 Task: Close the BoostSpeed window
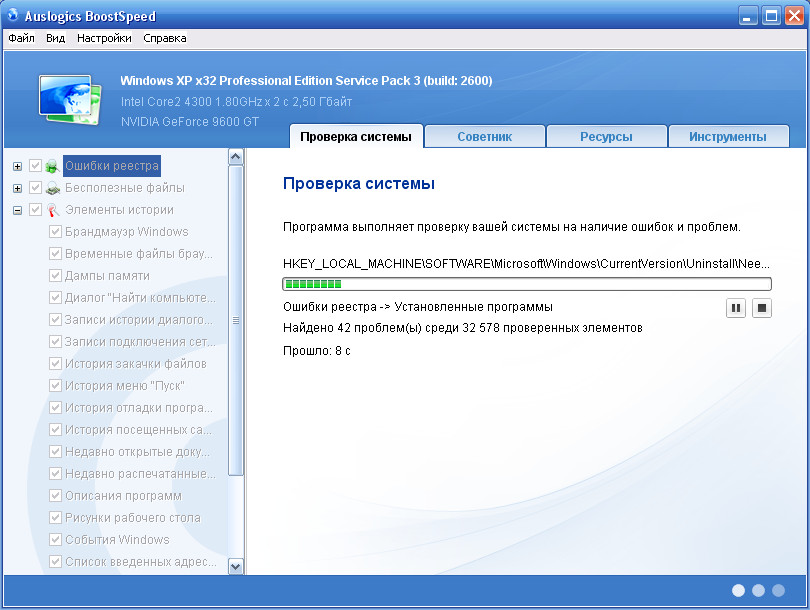795,15
